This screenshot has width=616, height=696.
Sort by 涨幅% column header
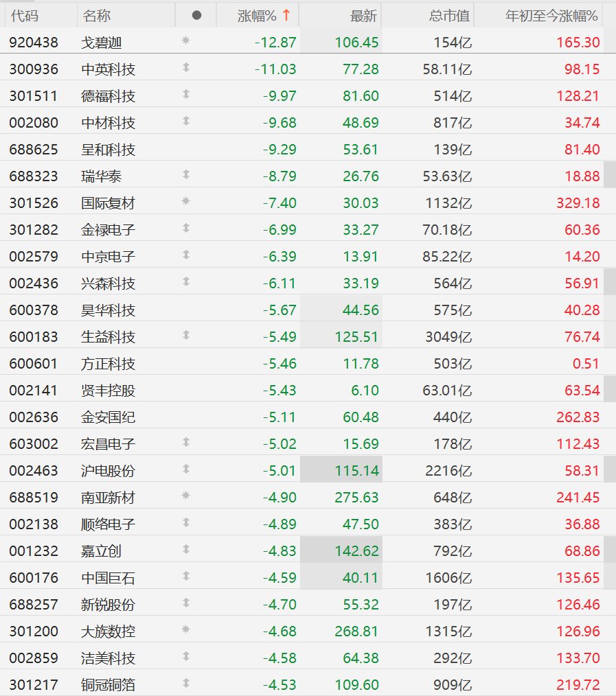point(257,16)
